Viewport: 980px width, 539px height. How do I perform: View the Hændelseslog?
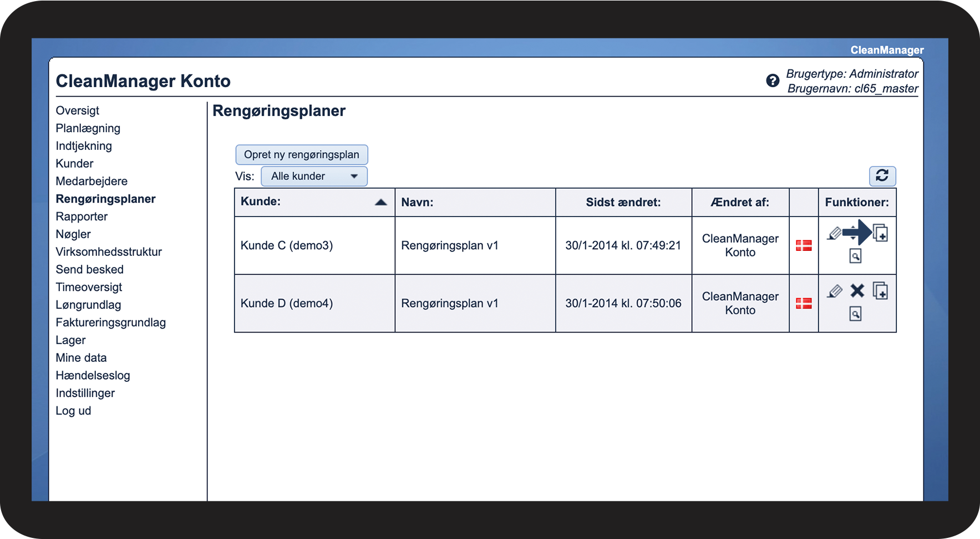[93, 376]
